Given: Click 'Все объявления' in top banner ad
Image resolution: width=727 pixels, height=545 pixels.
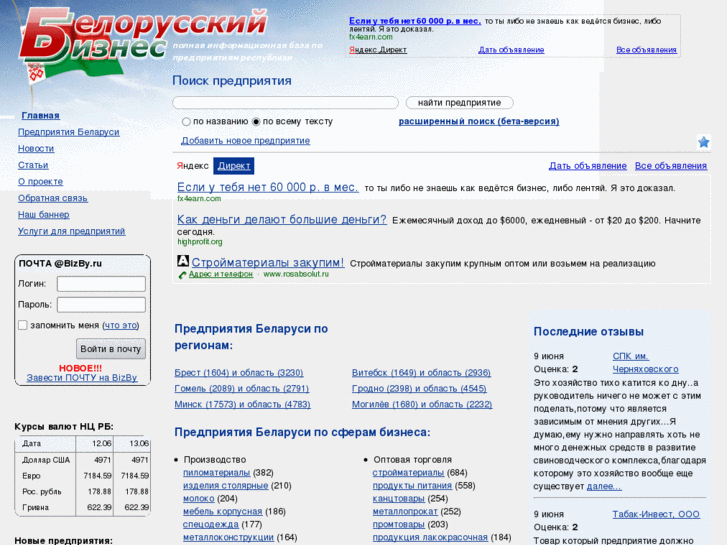Looking at the screenshot, I should coord(646,50).
